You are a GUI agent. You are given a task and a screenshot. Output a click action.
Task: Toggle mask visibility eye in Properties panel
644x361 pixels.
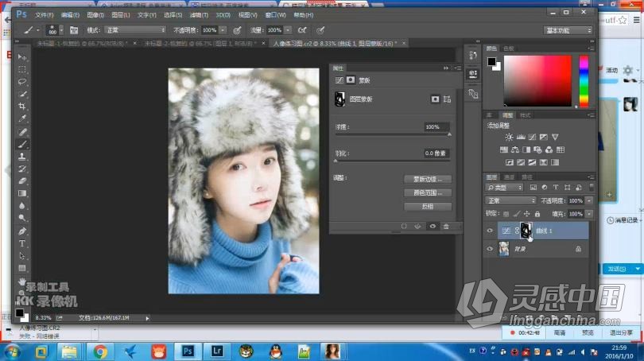pyautogui.click(x=433, y=227)
